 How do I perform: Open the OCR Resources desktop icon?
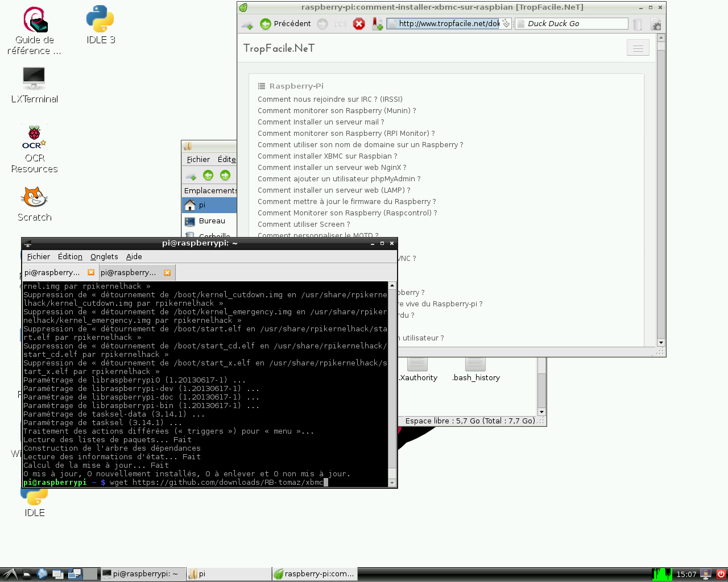coord(35,149)
